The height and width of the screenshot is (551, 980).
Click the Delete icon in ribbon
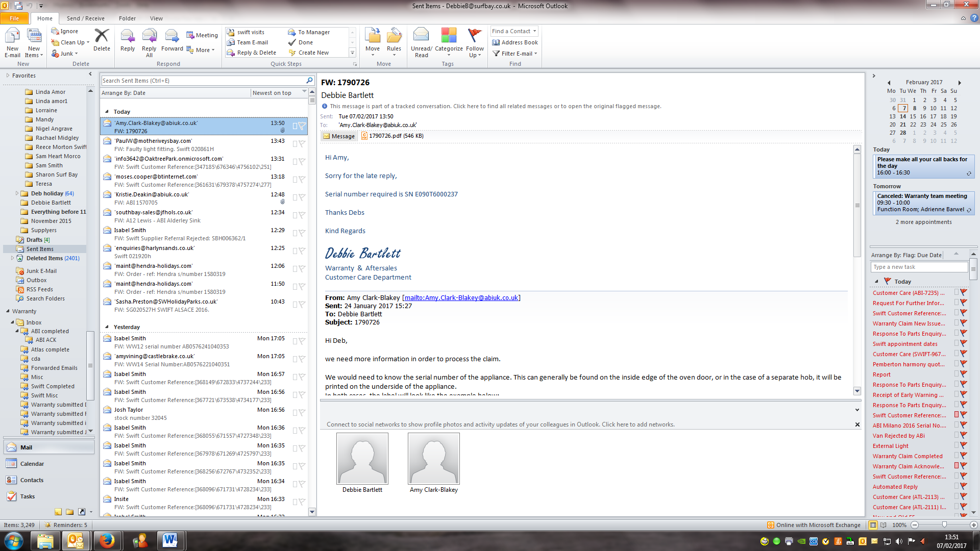(102, 37)
